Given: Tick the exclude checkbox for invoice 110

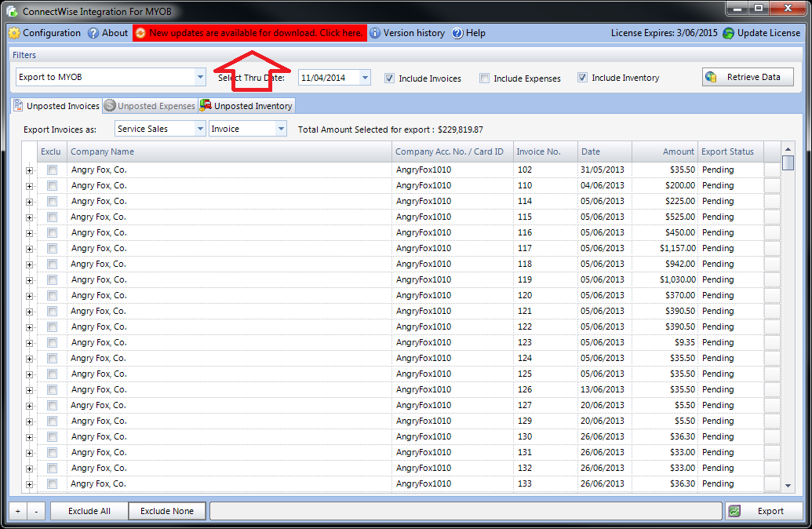Looking at the screenshot, I should pos(53,185).
